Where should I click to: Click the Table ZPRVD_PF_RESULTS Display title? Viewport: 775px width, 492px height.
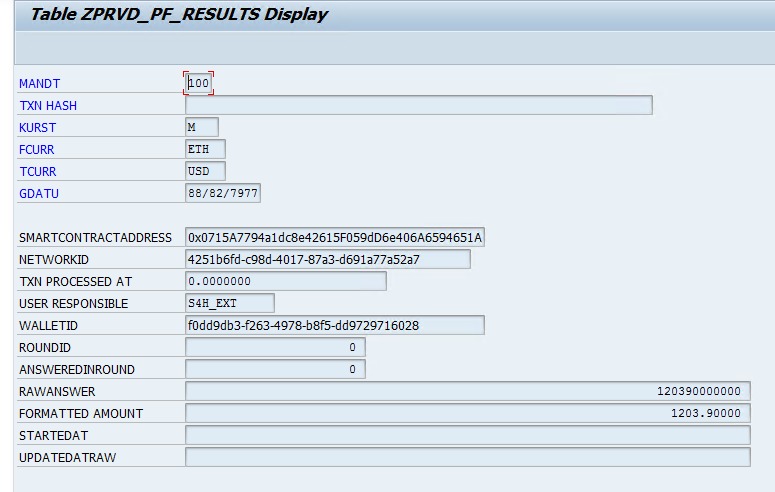[179, 14]
